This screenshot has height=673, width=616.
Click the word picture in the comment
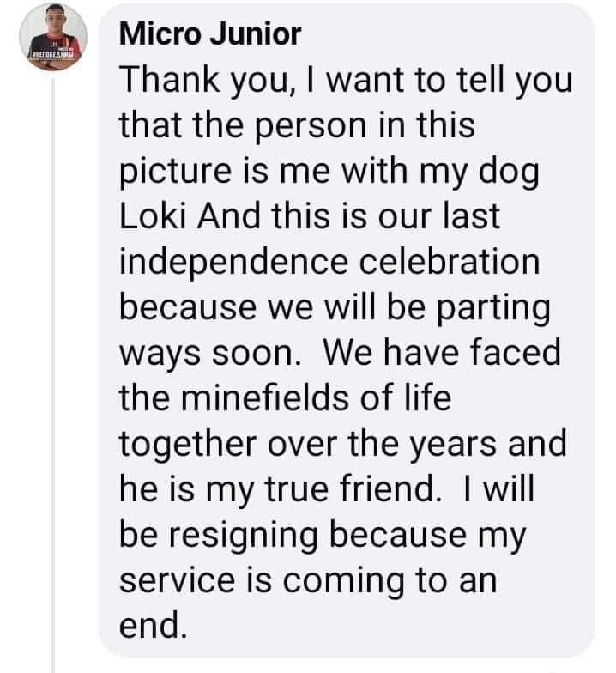[x=175, y=172]
